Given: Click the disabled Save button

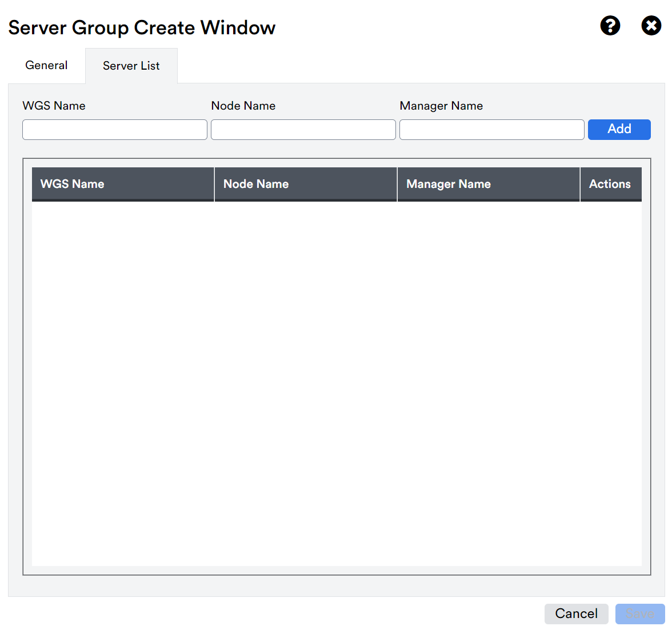Looking at the screenshot, I should click(x=639, y=613).
